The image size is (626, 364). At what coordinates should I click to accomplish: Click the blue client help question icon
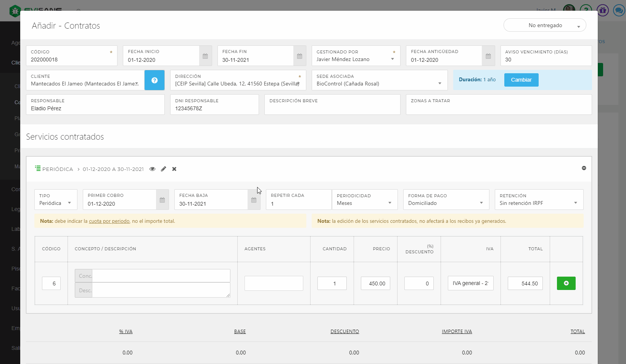(x=154, y=80)
